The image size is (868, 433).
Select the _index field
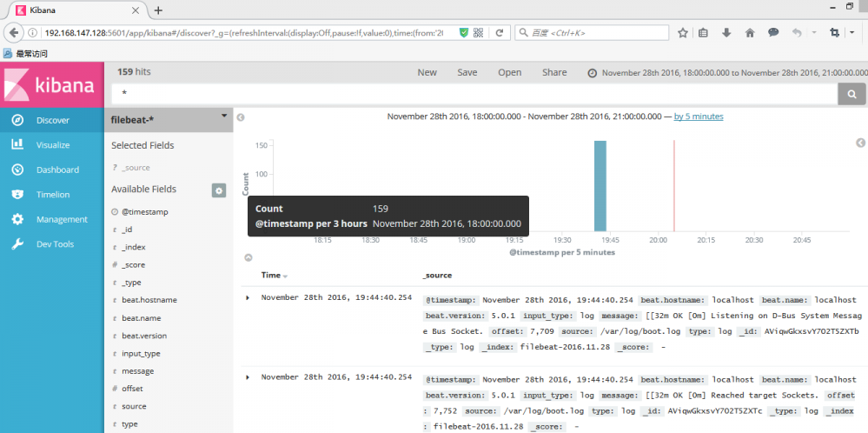click(134, 247)
